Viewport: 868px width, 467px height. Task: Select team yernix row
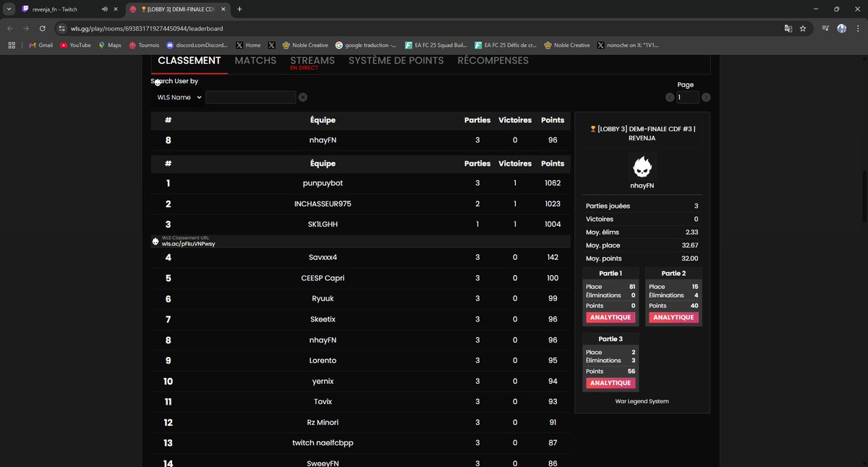[359, 381]
